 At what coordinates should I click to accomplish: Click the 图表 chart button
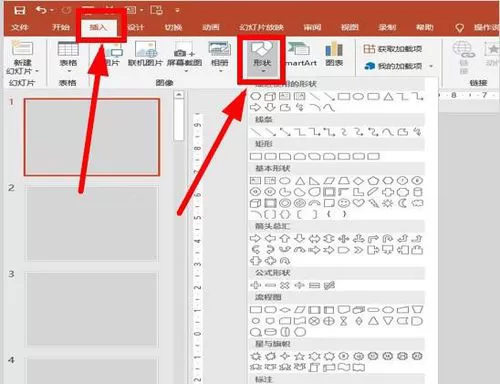click(x=334, y=54)
